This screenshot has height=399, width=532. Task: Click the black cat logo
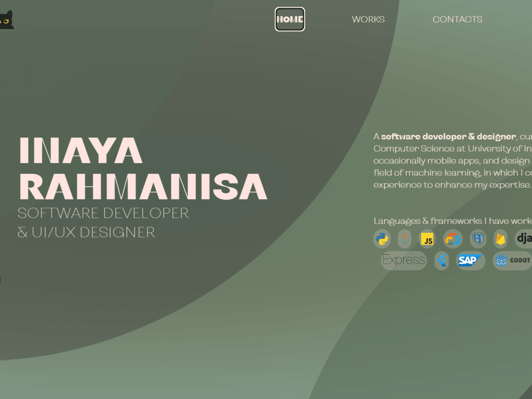6,20
